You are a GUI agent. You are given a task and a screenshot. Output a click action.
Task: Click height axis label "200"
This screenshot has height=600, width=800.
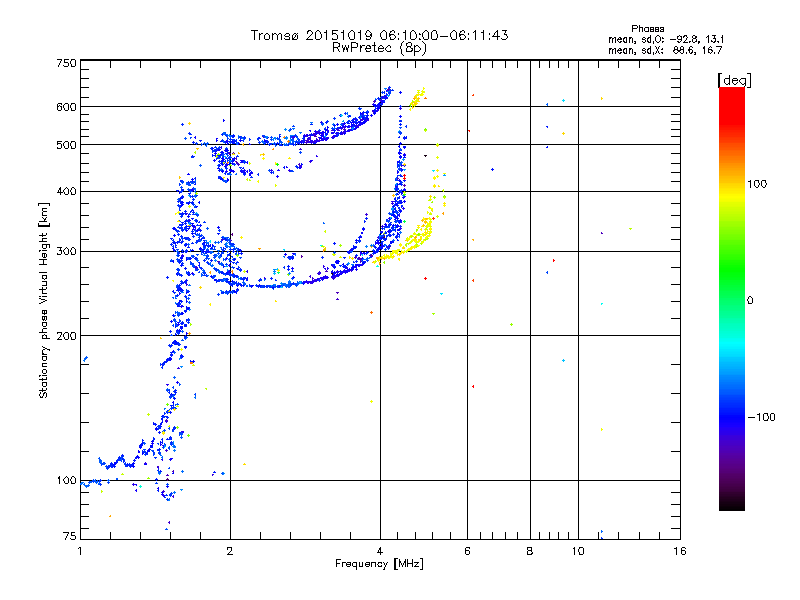click(66, 336)
